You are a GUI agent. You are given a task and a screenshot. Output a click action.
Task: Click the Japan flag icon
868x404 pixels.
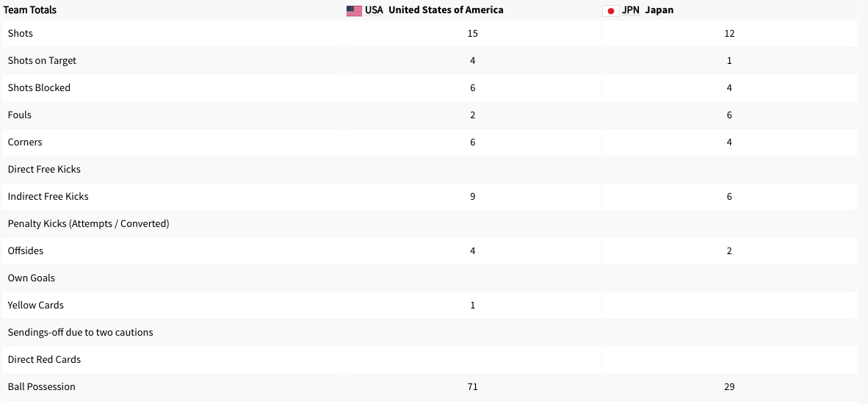tap(610, 10)
